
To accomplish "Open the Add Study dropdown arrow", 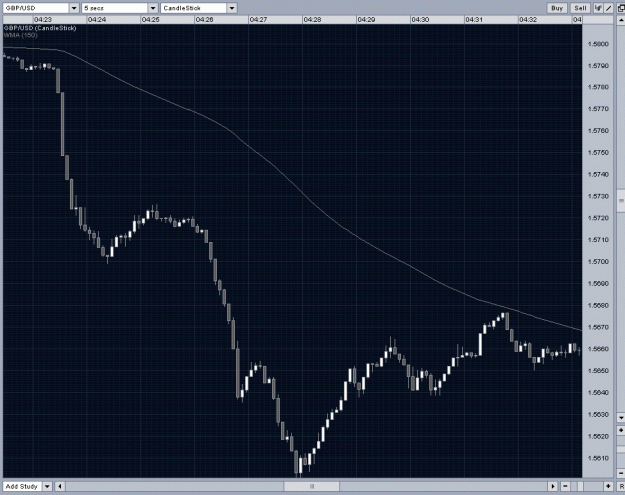I will 47,486.
